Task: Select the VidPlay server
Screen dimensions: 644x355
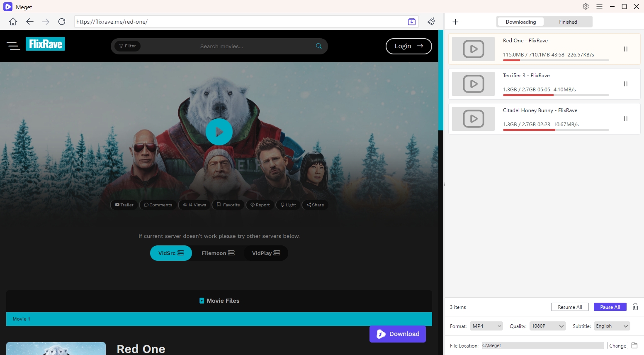Action: click(266, 253)
